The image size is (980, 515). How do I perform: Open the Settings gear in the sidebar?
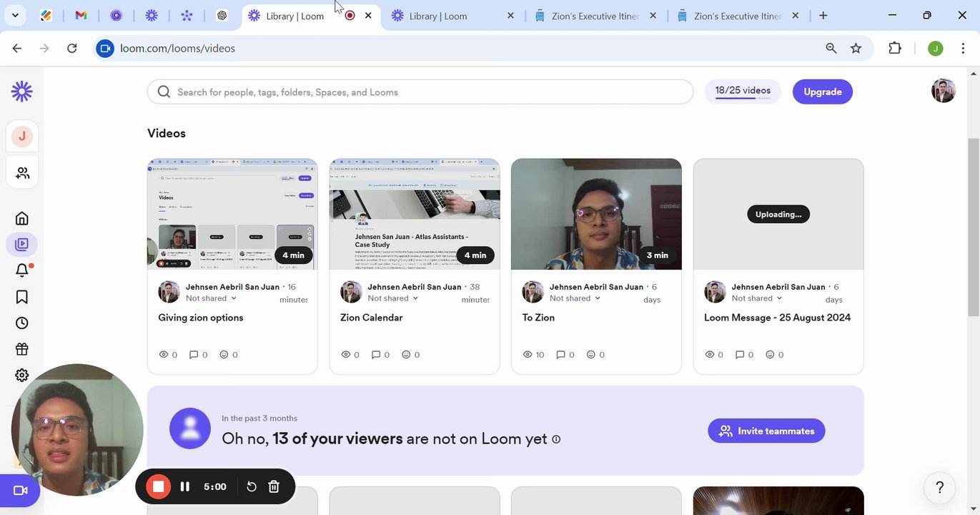22,375
